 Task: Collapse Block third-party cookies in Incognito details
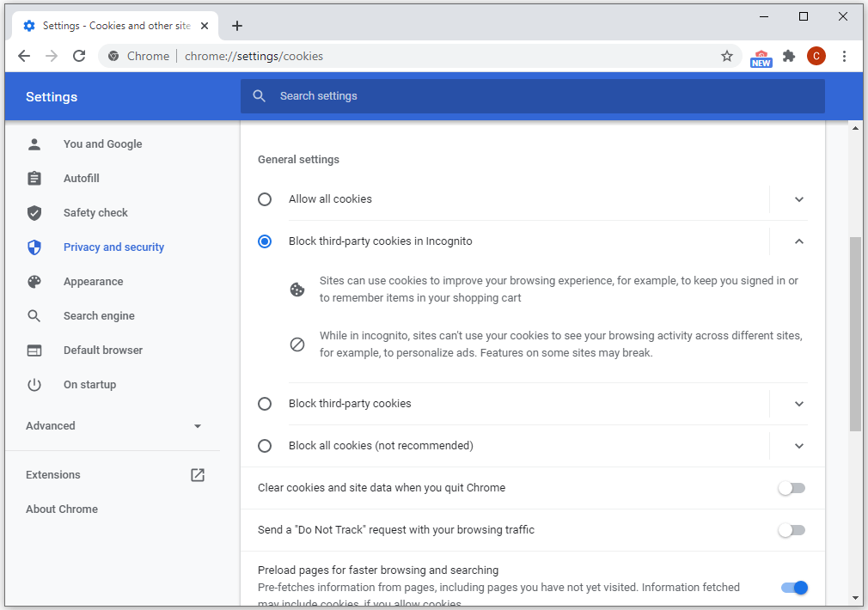pos(798,241)
